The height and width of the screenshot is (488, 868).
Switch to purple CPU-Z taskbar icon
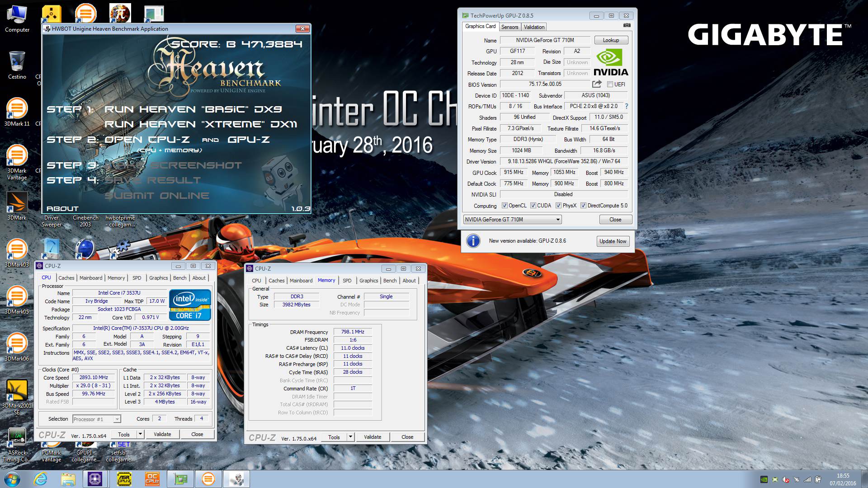coord(95,479)
